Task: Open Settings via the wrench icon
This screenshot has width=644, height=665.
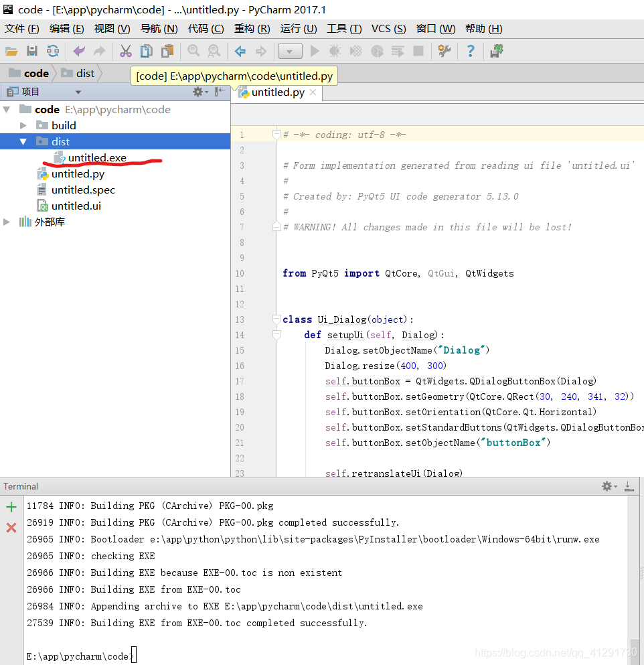Action: click(443, 51)
